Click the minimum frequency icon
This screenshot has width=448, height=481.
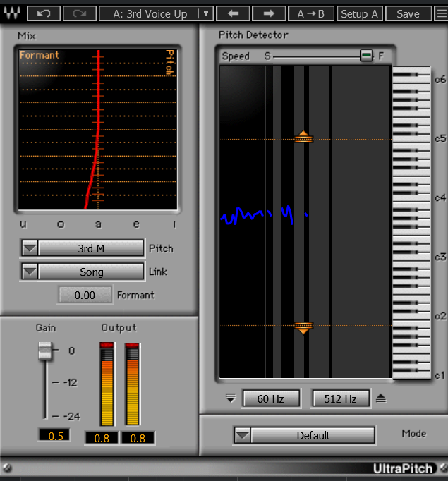[x=231, y=398]
